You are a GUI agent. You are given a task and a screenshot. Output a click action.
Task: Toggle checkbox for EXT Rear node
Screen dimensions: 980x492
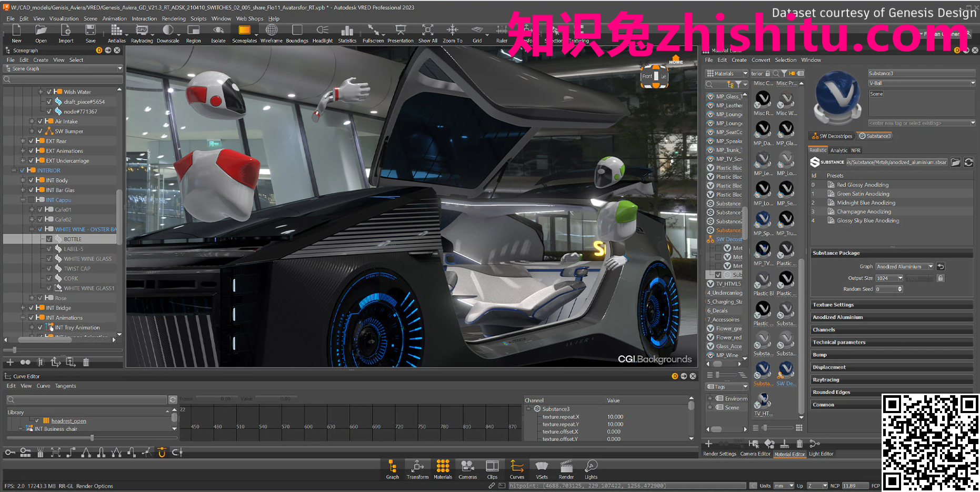pyautogui.click(x=31, y=141)
